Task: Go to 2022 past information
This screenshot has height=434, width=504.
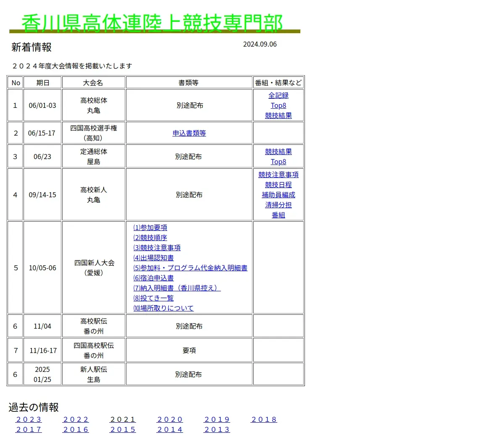Action: (x=76, y=419)
